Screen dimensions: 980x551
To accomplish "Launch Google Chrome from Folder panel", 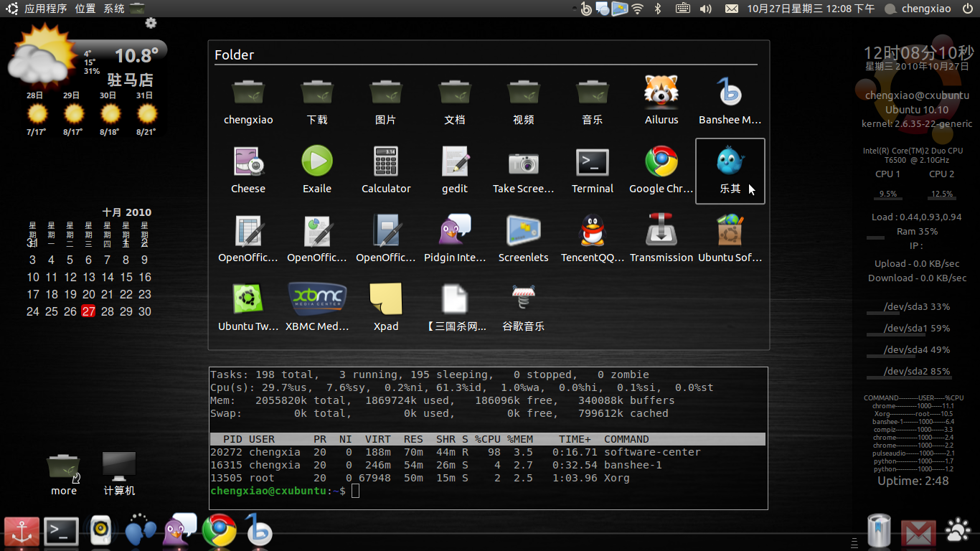I will coord(661,171).
